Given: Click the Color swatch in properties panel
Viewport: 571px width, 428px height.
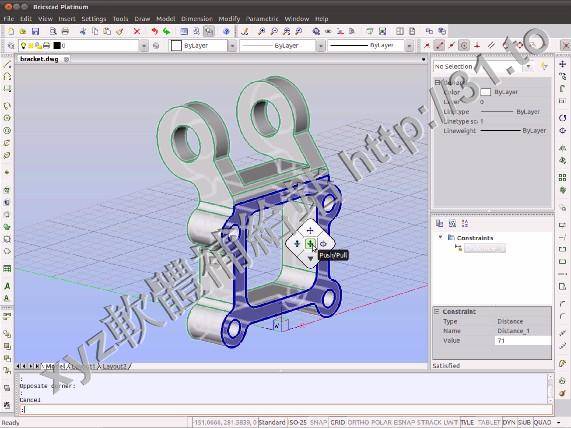Looking at the screenshot, I should 485,92.
